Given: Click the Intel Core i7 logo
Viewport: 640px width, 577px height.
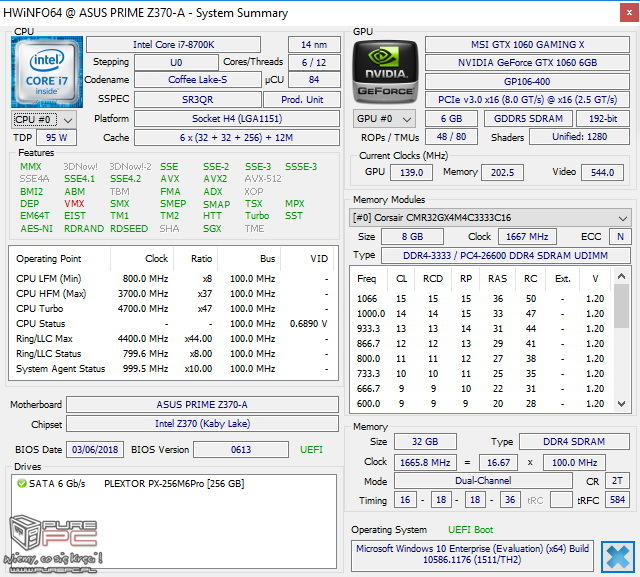Looking at the screenshot, I should [47, 72].
